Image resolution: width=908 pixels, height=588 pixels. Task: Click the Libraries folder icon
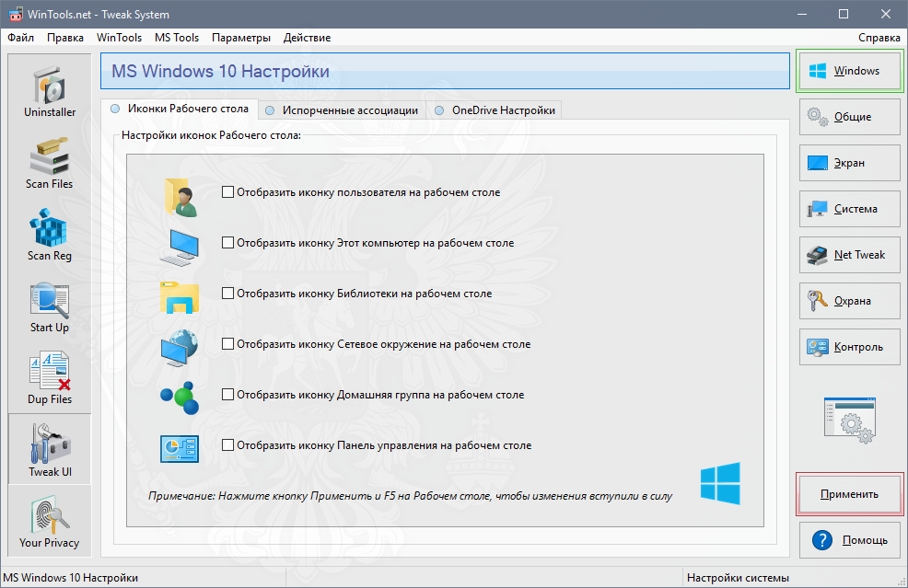tap(180, 297)
